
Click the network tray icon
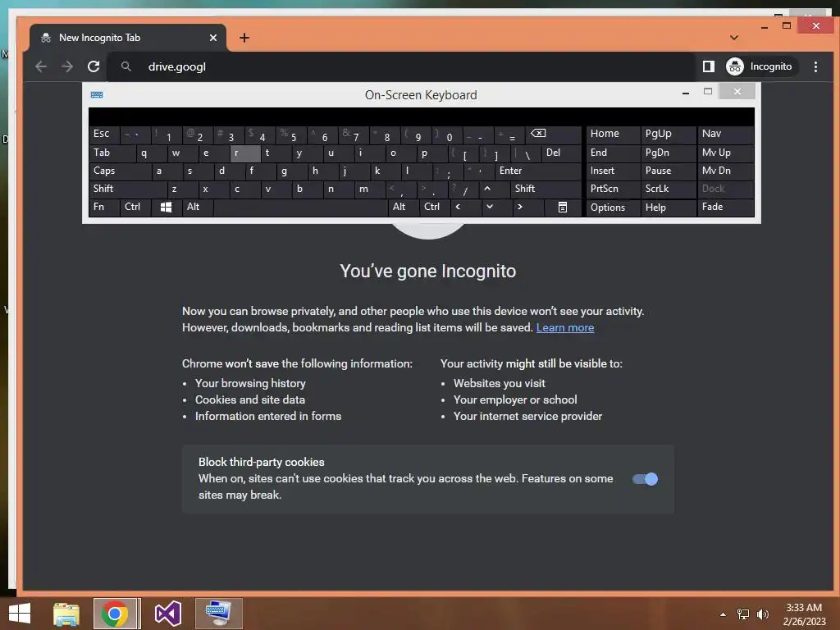[x=743, y=614]
